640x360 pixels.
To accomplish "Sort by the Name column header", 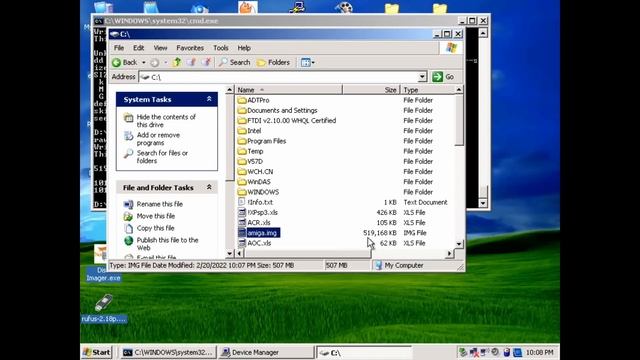I will 289,90.
